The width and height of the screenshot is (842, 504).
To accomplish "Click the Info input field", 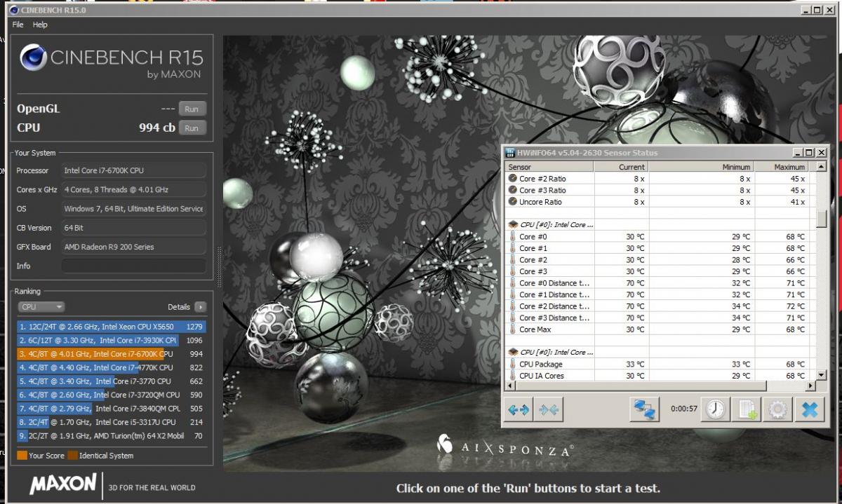I will tap(134, 266).
